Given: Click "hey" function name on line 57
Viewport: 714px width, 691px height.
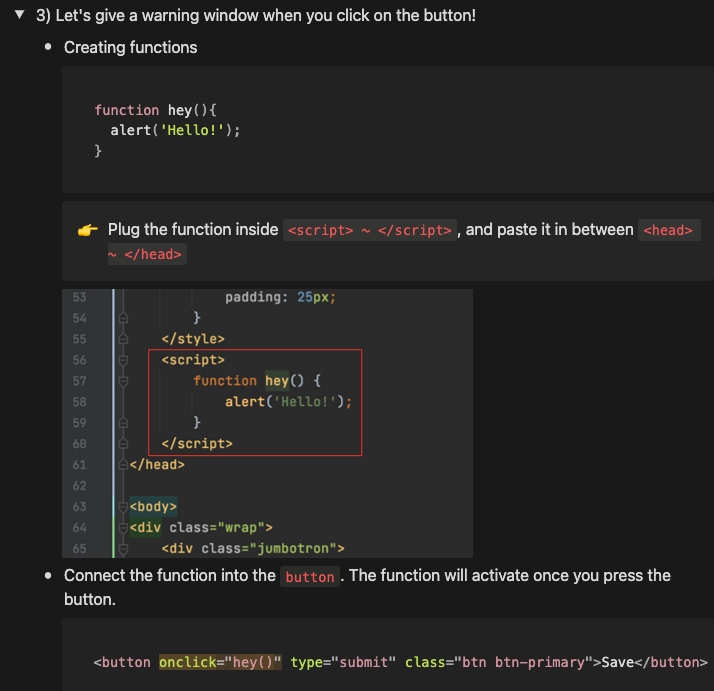Looking at the screenshot, I should point(277,381).
